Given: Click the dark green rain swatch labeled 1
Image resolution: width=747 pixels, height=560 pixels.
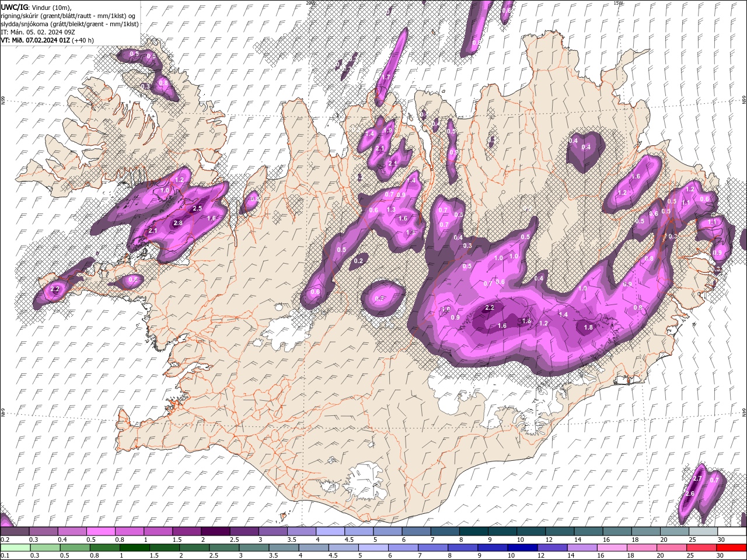Looking at the screenshot, I should coord(134,548).
